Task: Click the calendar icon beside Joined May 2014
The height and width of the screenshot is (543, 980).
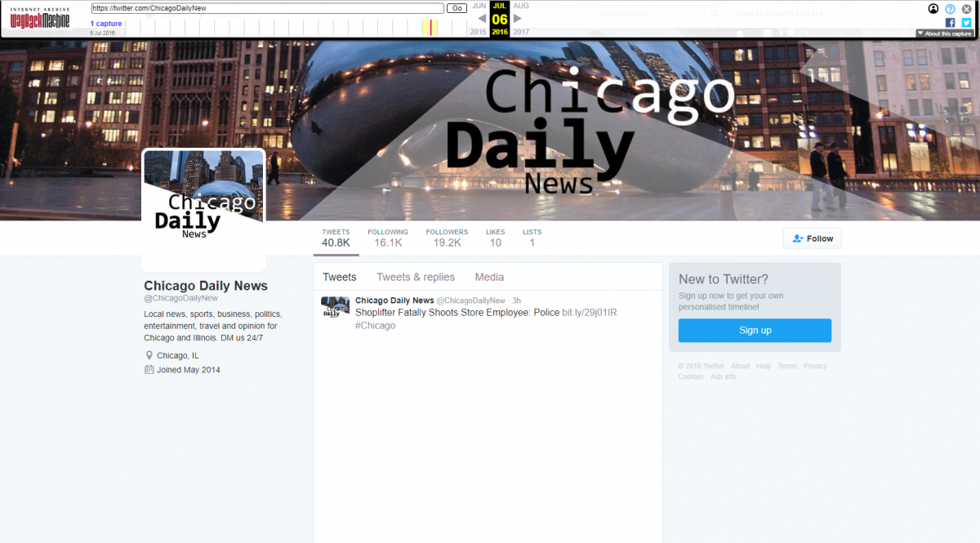Action: click(x=149, y=369)
